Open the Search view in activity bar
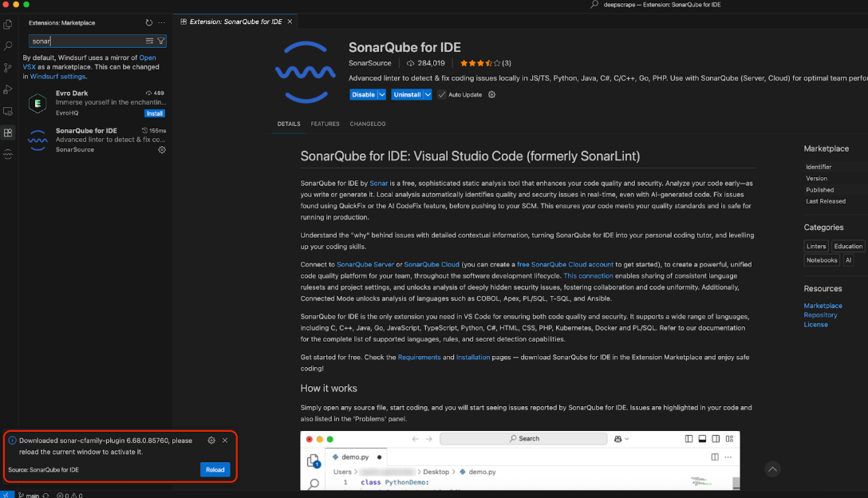This screenshot has width=868, height=498. click(8, 46)
